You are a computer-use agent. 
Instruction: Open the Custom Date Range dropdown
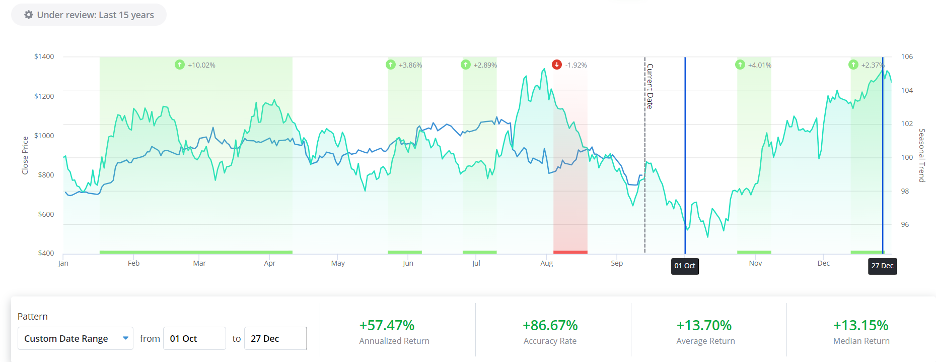tap(75, 339)
